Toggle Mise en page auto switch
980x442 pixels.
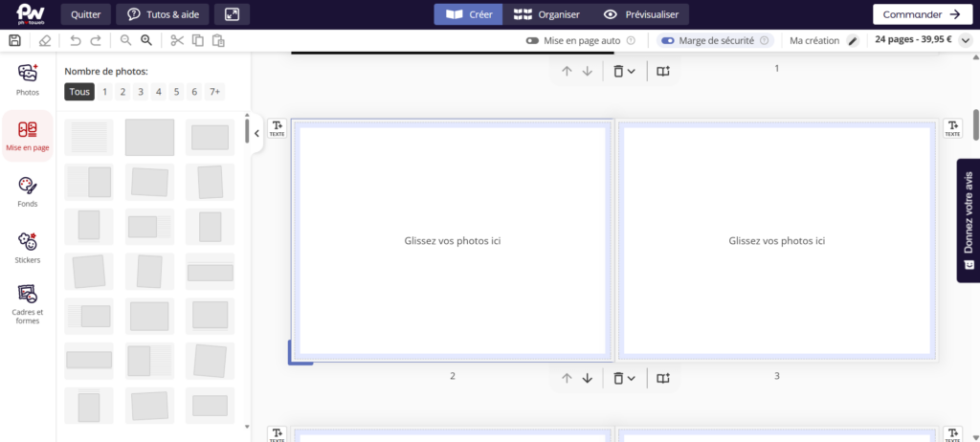point(532,40)
